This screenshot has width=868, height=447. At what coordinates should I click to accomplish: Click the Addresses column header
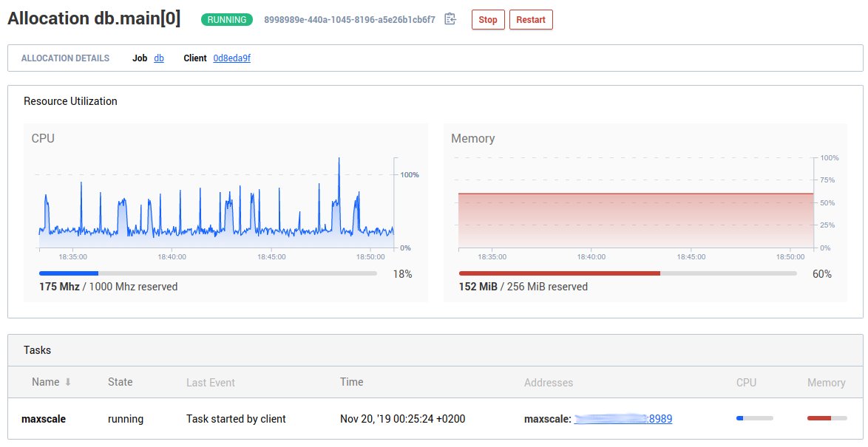coord(548,383)
